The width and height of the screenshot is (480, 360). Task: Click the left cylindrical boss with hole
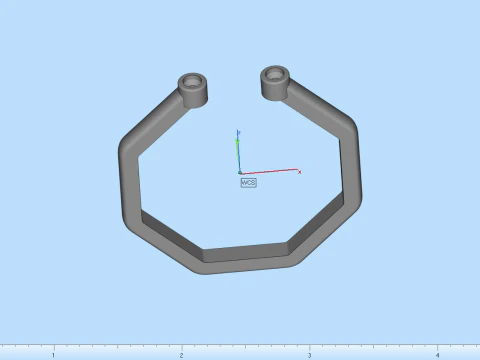coord(193,90)
